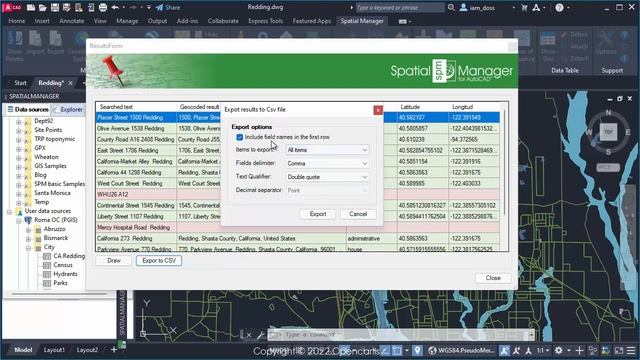This screenshot has height=360, width=640.
Task: Create a new drawing from the quick access toolbar
Action: 31,7
